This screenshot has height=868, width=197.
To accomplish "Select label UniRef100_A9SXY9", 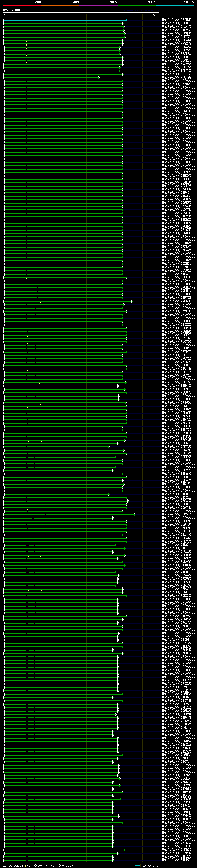I will pyautogui.click(x=177, y=43).
